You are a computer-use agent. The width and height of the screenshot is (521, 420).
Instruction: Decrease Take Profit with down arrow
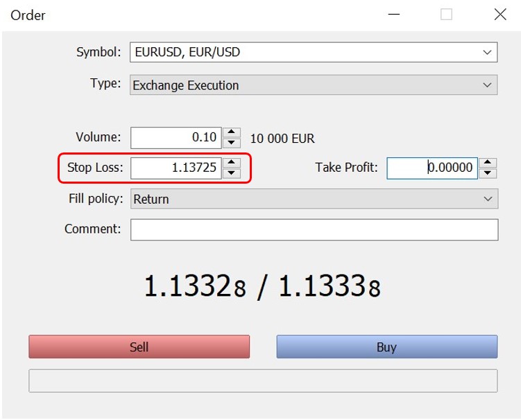(488, 173)
